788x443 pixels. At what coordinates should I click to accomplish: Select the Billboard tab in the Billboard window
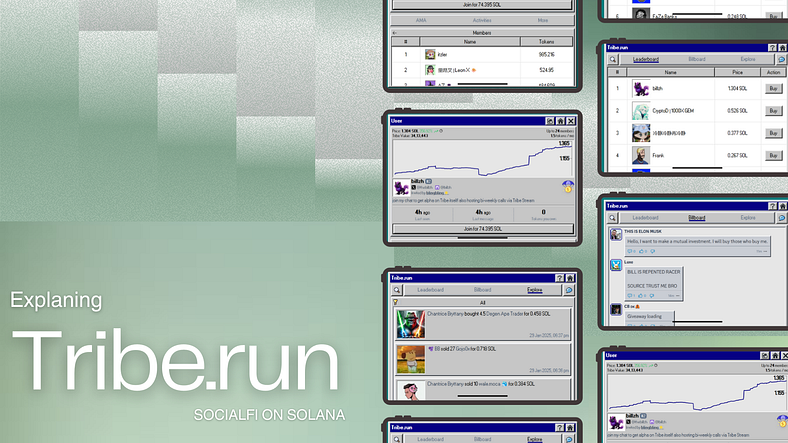tap(696, 217)
